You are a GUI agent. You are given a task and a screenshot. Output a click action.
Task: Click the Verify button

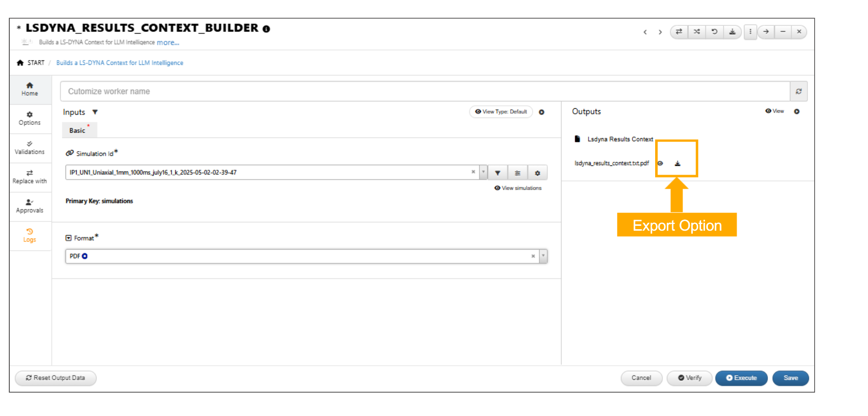point(689,378)
